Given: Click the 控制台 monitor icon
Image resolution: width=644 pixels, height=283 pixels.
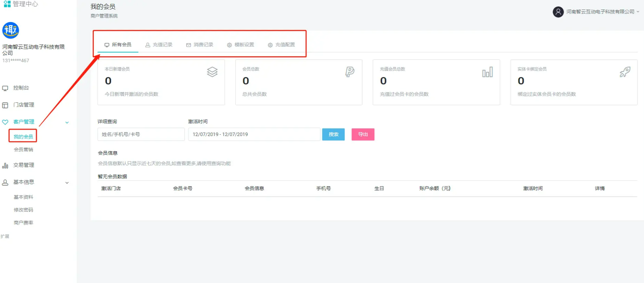Looking at the screenshot, I should coord(5,88).
